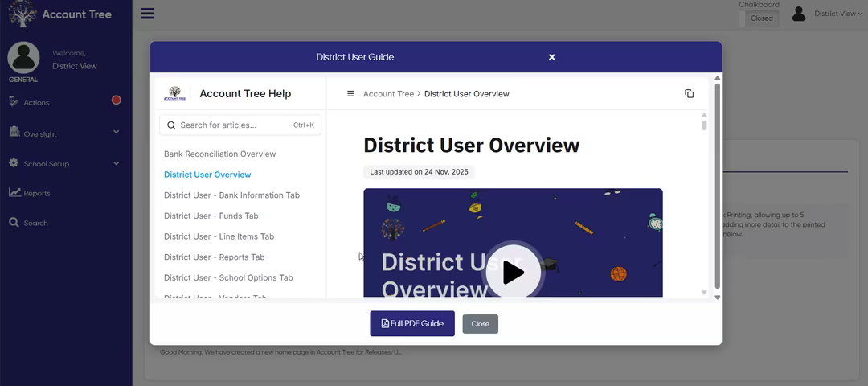Open District User - Funds Tab article

click(x=211, y=216)
